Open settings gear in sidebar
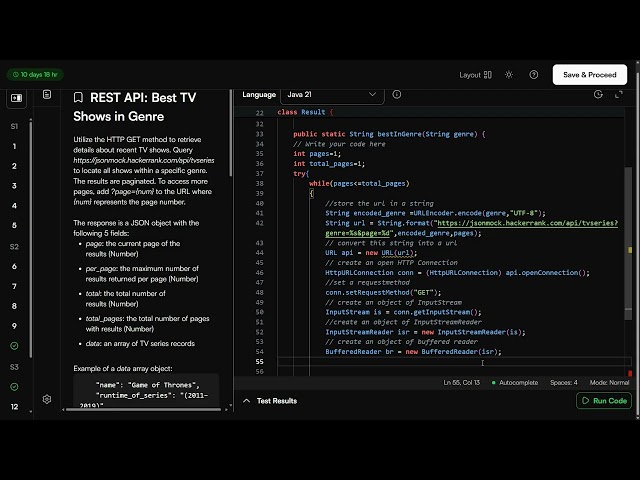 coord(47,399)
